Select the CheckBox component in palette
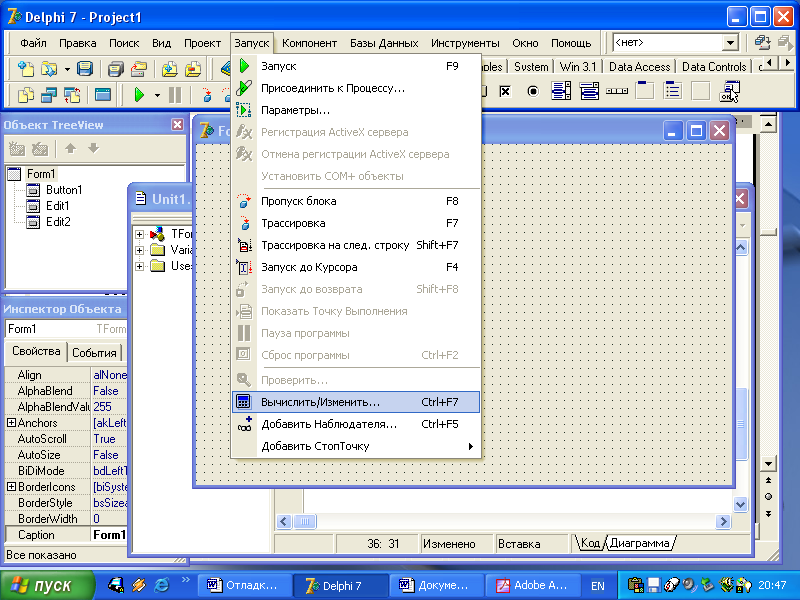 [505, 91]
